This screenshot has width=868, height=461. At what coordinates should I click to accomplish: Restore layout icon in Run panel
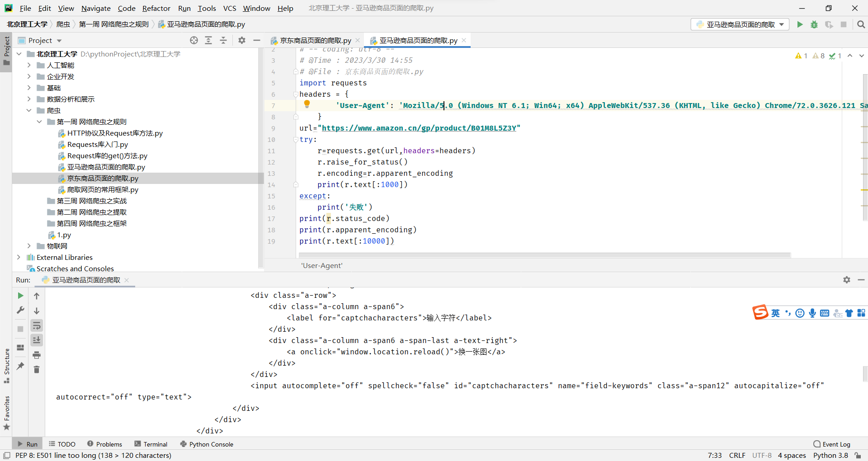[x=20, y=348]
